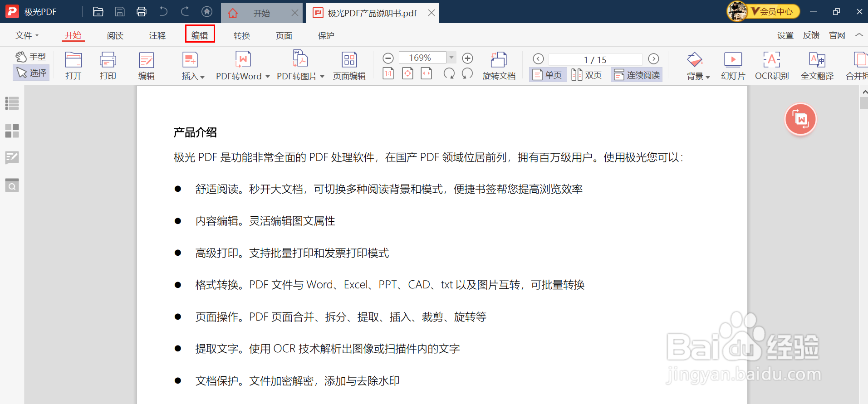Expand the zoom level dropdown arrow

(x=451, y=58)
